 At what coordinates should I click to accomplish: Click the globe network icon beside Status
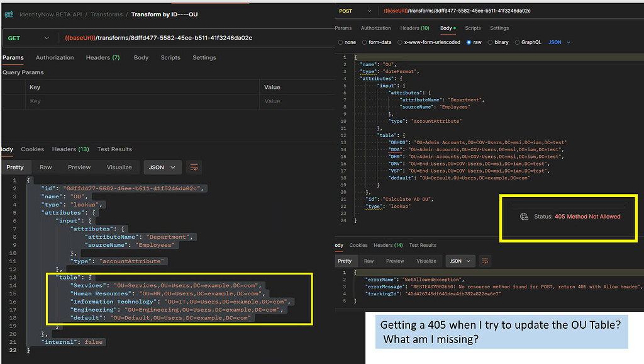524,217
